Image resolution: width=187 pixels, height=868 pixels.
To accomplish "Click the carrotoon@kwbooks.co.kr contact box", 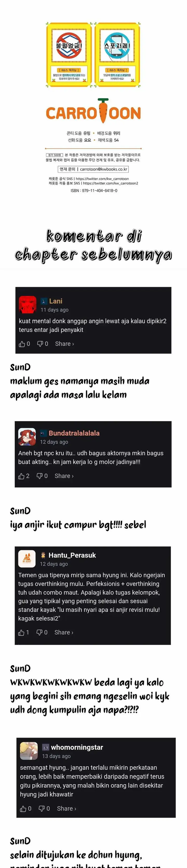I will pyautogui.click(x=94, y=169).
